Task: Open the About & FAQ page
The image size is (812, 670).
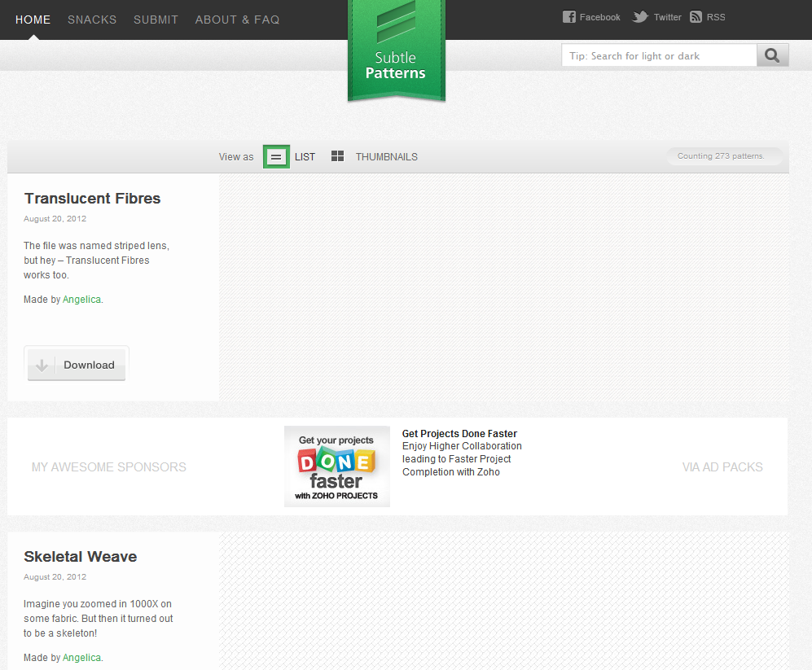Action: 237,20
